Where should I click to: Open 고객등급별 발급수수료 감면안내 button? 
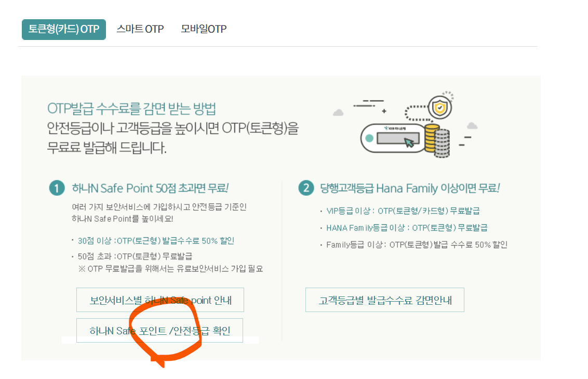(385, 300)
